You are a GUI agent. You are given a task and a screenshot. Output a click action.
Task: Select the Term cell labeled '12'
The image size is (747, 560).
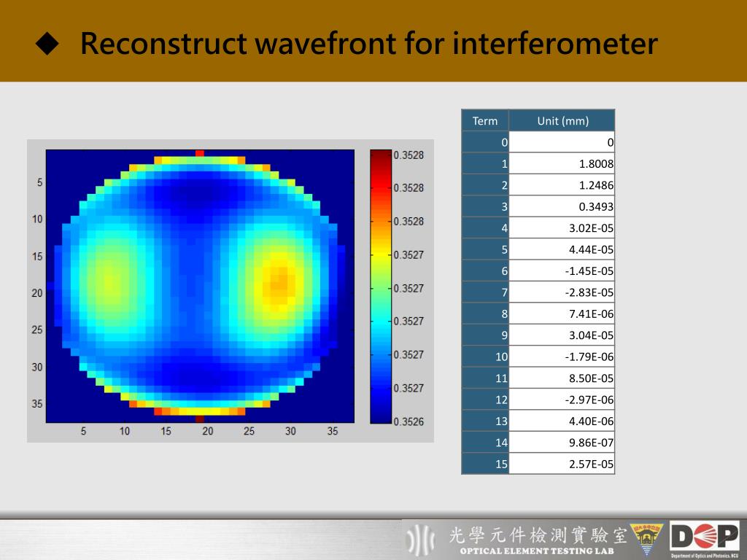tap(485, 399)
